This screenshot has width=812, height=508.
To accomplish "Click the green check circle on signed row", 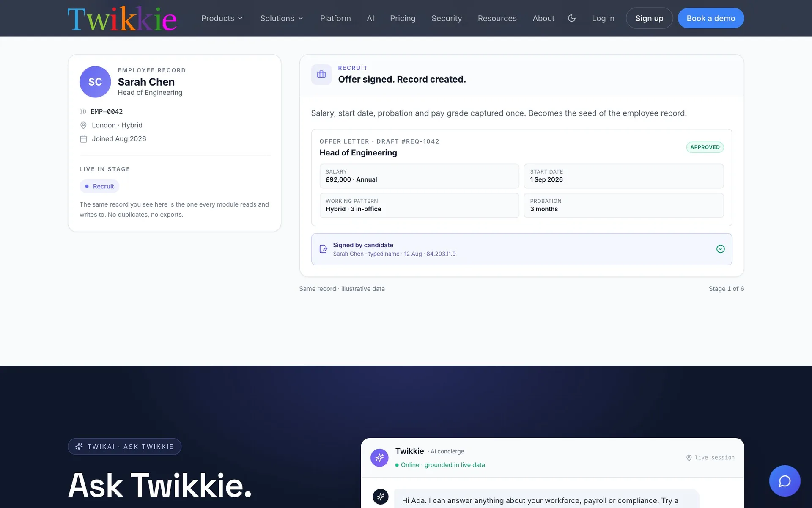I will pos(720,249).
